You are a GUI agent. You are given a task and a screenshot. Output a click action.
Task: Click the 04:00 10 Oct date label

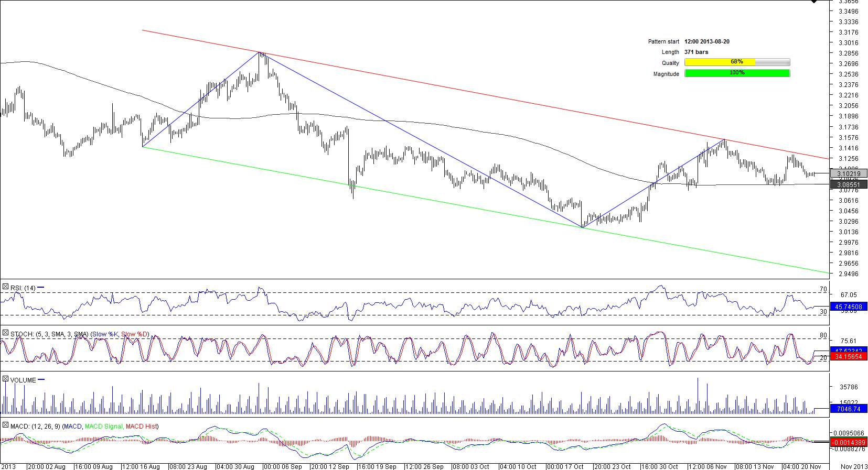tap(518, 466)
